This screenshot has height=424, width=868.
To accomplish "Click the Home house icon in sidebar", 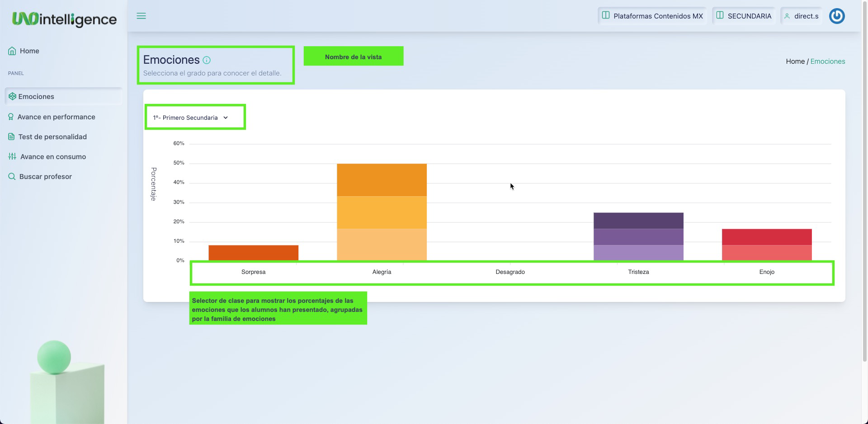I will (x=12, y=51).
